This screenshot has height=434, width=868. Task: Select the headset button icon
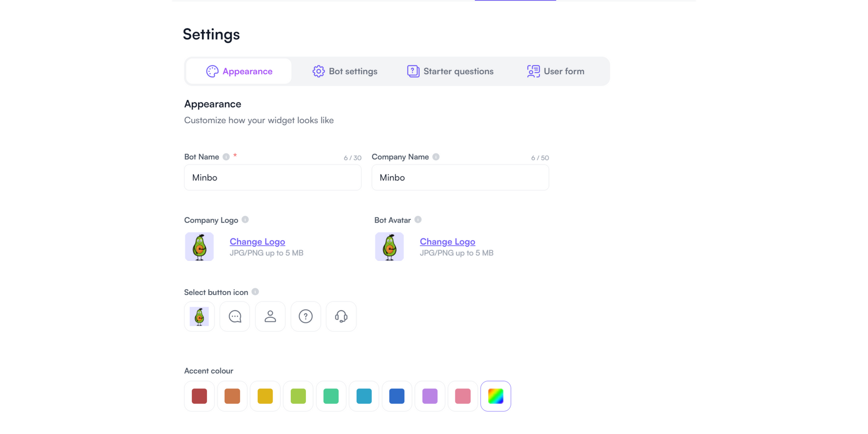(341, 316)
